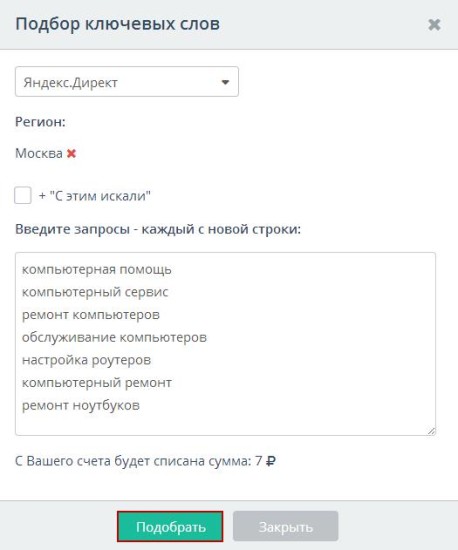The image size is (458, 550).
Task: Click the dialog title "Подбор ключевых слов"
Action: [x=118, y=24]
